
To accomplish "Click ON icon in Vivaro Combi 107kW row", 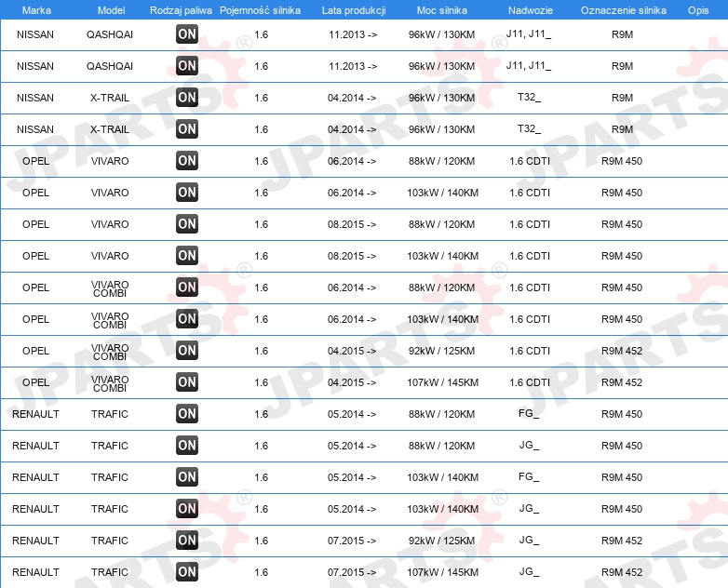I will tap(187, 382).
